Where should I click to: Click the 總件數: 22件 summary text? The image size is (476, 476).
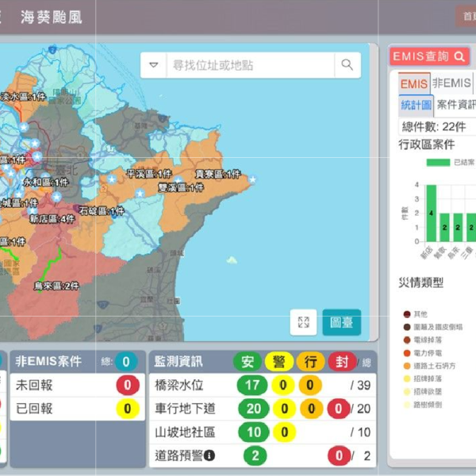click(x=434, y=127)
